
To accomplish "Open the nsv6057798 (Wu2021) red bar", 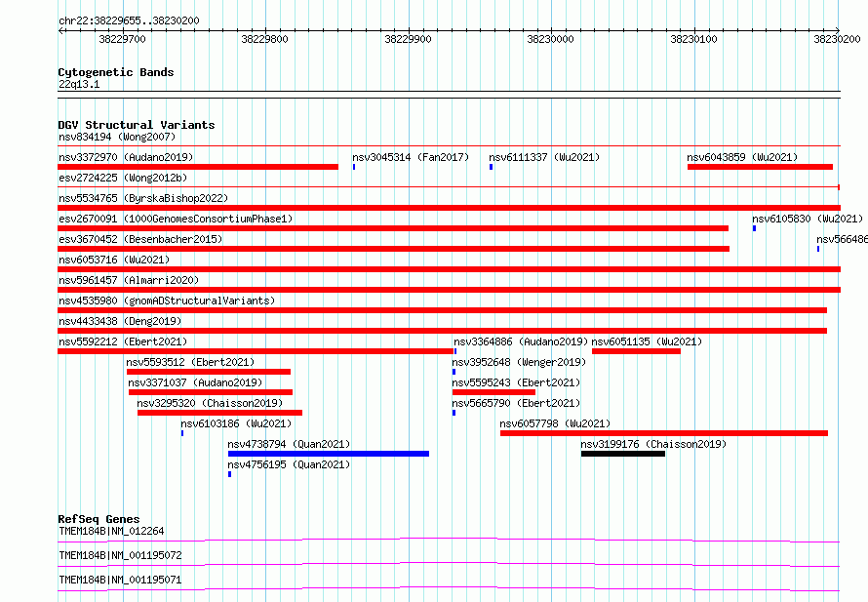I will [x=664, y=433].
